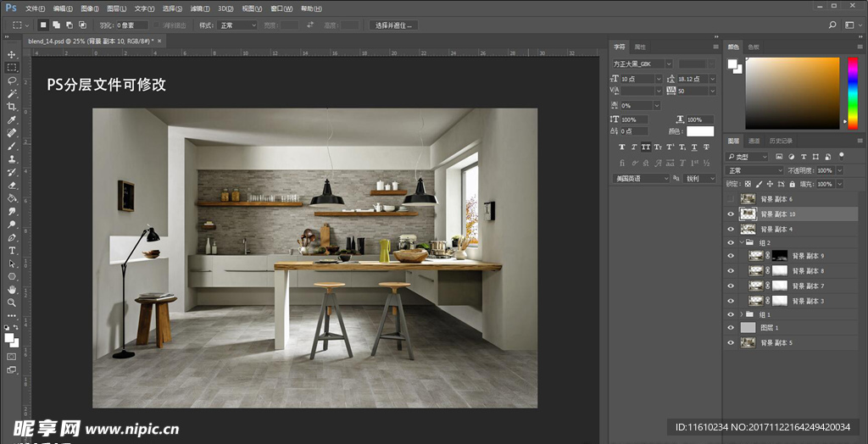Select the Zoom magnifier tool
The image size is (868, 444).
12,302
